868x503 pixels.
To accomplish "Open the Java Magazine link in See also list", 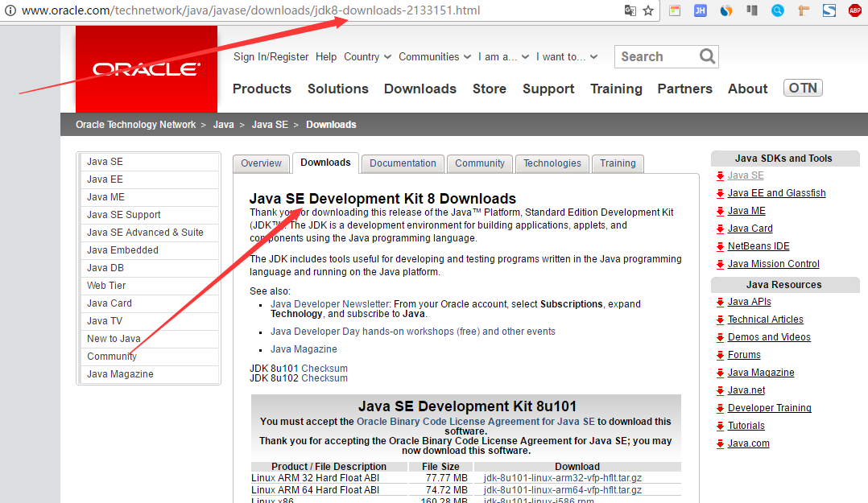I will tap(304, 349).
